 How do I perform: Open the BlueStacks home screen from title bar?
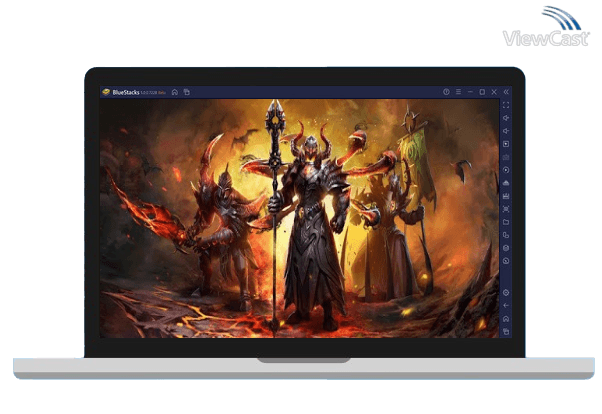pos(175,92)
